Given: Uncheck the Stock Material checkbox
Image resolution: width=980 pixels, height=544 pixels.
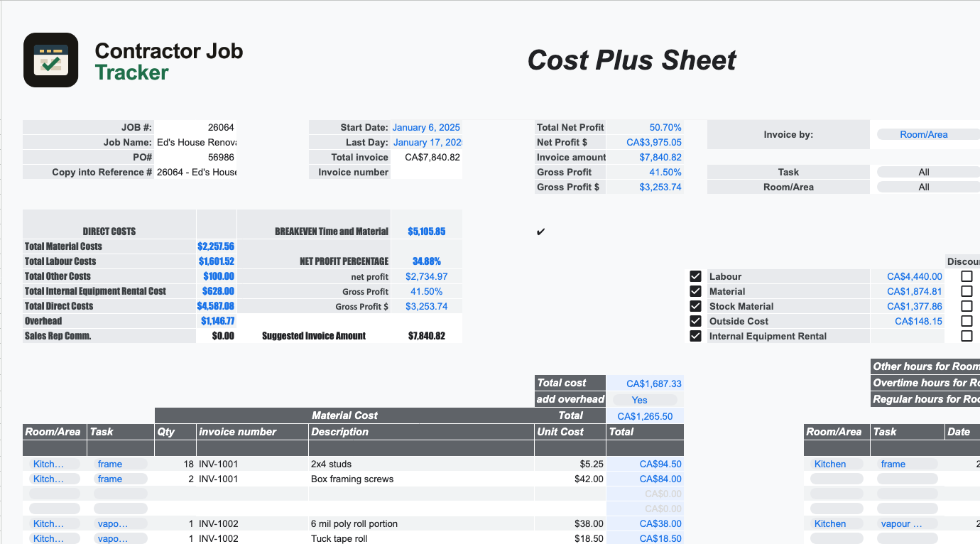Looking at the screenshot, I should pos(695,306).
